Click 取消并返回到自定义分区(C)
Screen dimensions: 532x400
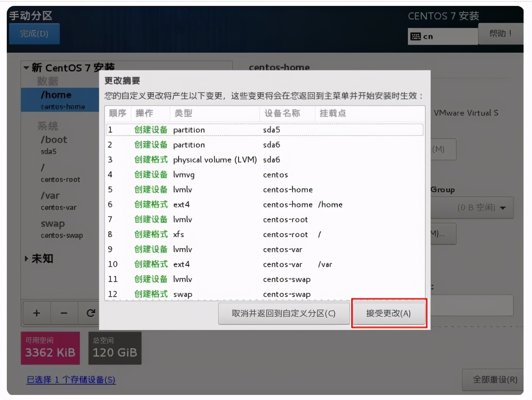pyautogui.click(x=283, y=314)
